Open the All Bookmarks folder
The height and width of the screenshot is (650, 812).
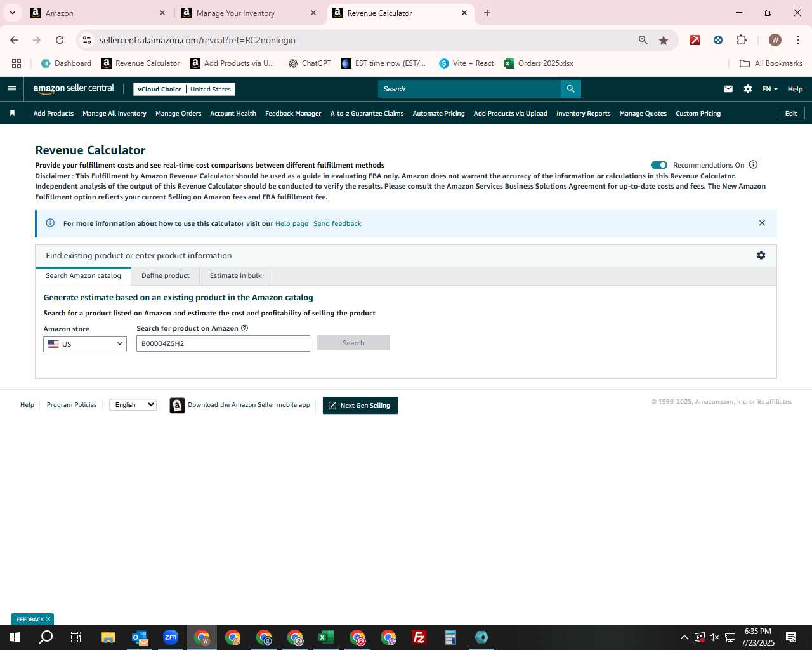tap(771, 63)
